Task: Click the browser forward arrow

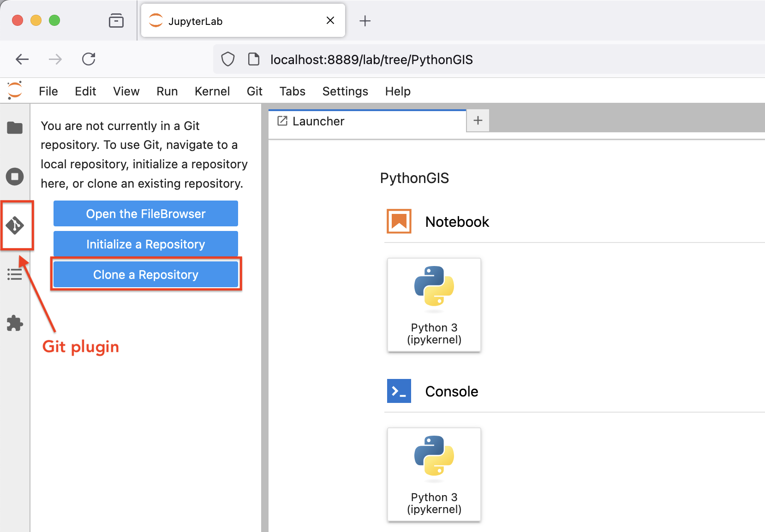Action: [x=55, y=59]
